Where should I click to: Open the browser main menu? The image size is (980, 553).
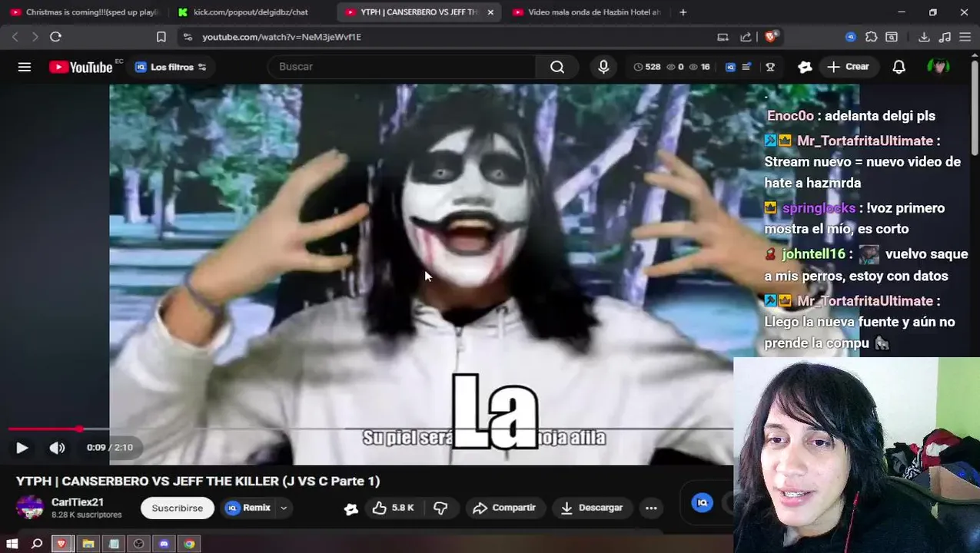coord(965,36)
